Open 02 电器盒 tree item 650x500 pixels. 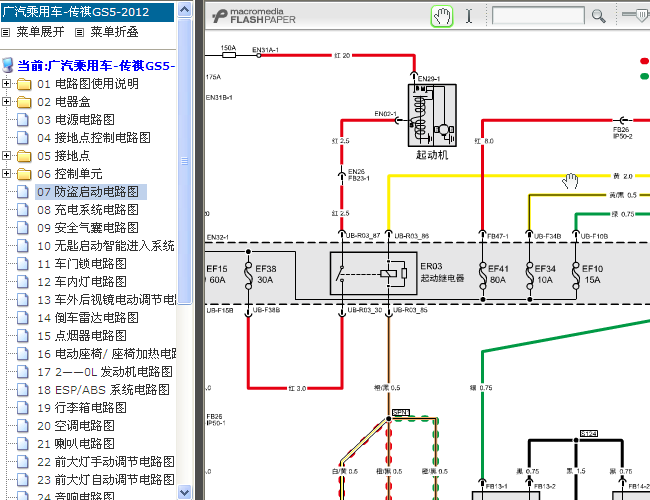click(x=64, y=102)
